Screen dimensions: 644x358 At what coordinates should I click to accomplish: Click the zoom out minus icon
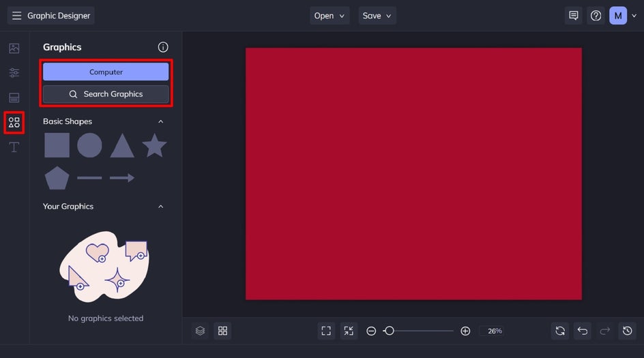[x=371, y=331]
